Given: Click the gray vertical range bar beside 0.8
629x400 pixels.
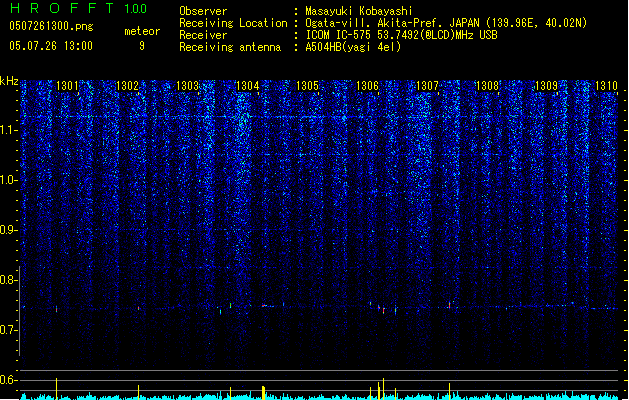Looking at the screenshot, I should coord(20,311).
